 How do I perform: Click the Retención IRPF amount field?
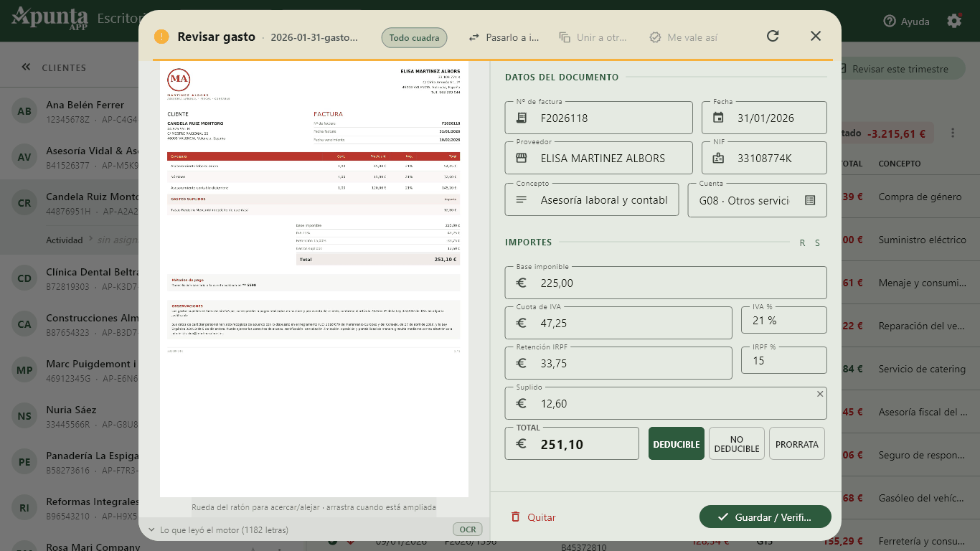[619, 363]
